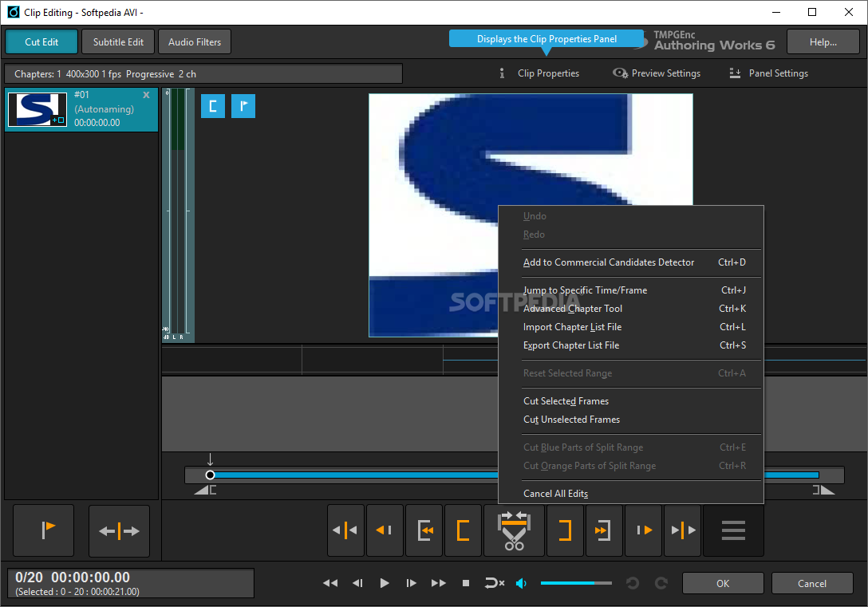The height and width of the screenshot is (607, 868).
Task: Jump to next edit point button
Action: [x=683, y=530]
